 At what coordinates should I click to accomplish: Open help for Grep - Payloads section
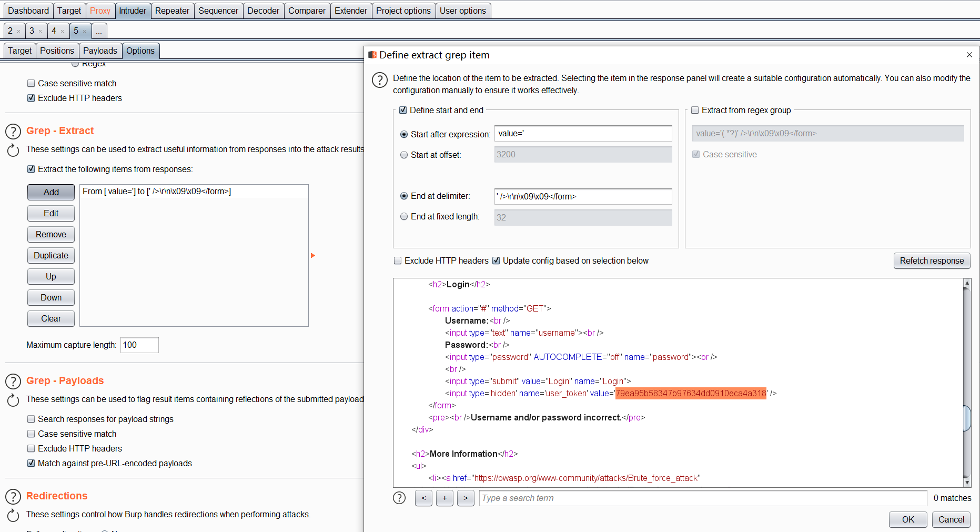[13, 381]
